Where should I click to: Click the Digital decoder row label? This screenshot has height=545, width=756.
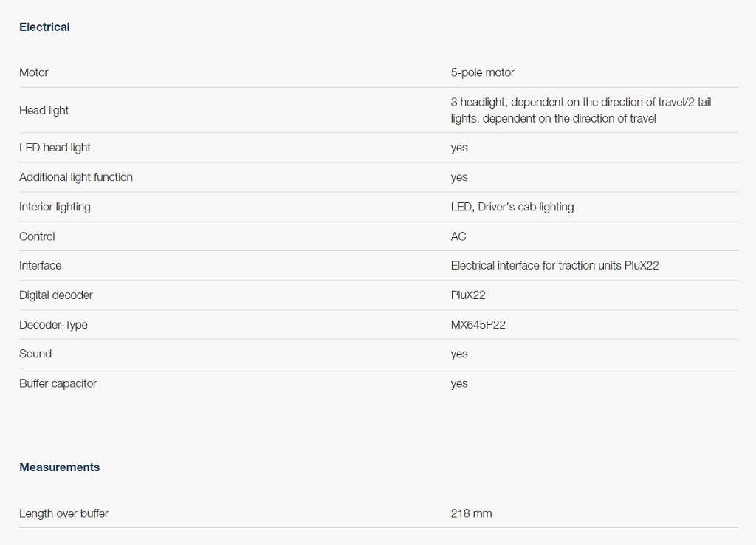(x=56, y=295)
